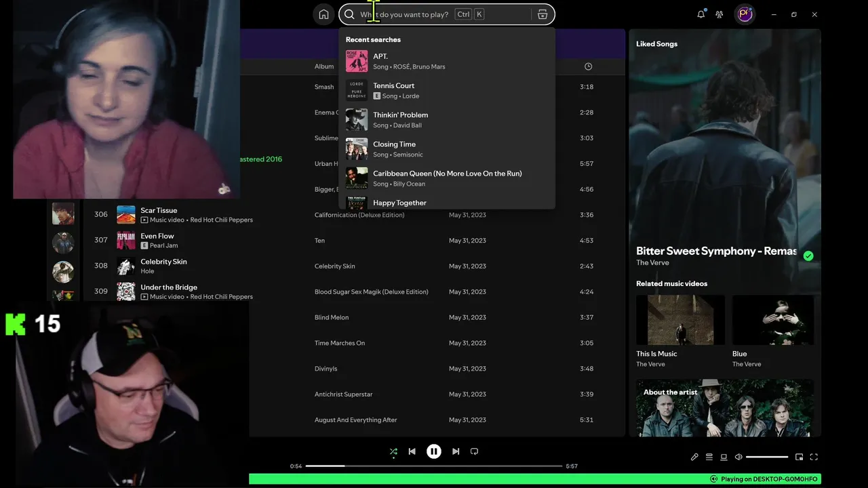Open the user profile avatar menu
This screenshot has height=488, width=868.
click(745, 14)
